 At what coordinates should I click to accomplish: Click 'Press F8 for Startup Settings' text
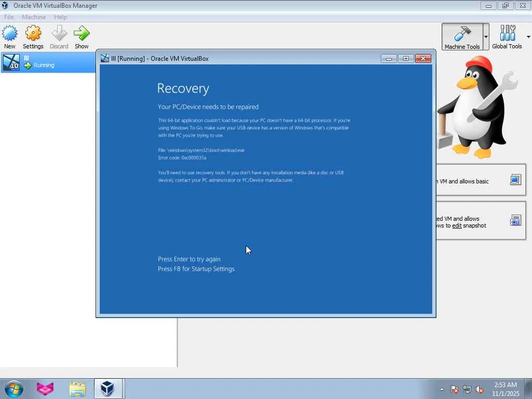[196, 269]
